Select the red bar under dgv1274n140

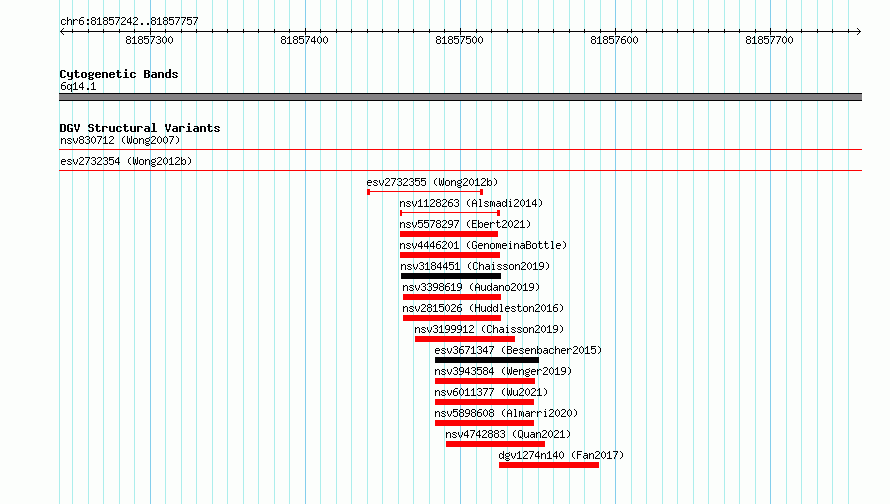[549, 465]
